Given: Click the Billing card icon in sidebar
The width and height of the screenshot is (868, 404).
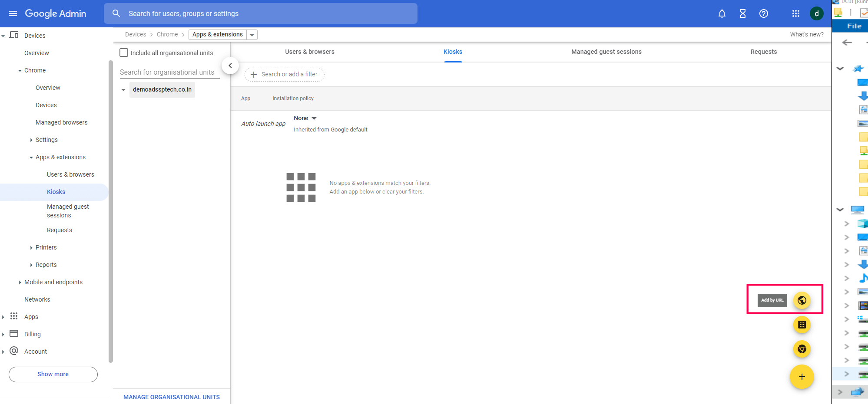Looking at the screenshot, I should point(14,334).
